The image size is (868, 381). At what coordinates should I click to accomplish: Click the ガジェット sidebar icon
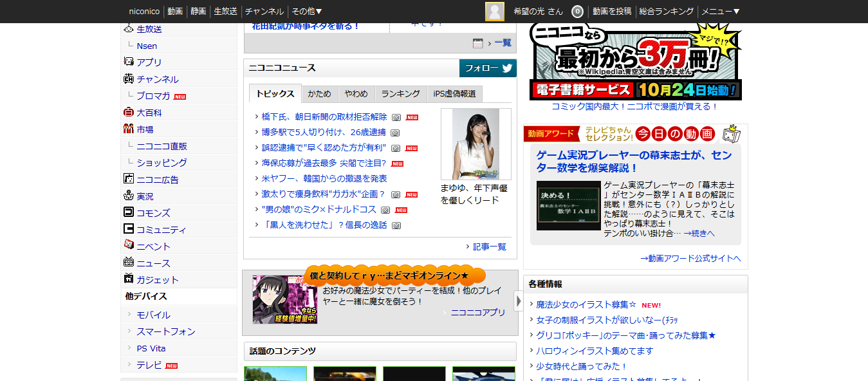pyautogui.click(x=128, y=279)
